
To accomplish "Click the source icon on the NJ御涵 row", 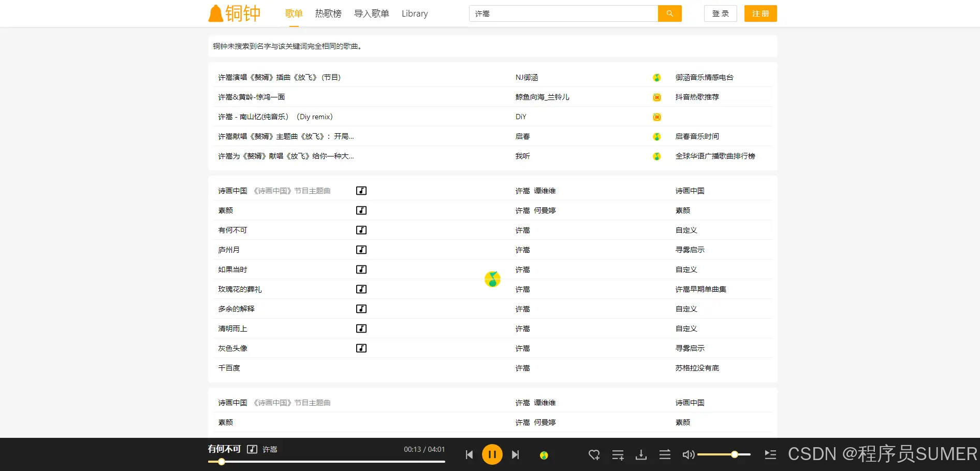I will coord(656,78).
